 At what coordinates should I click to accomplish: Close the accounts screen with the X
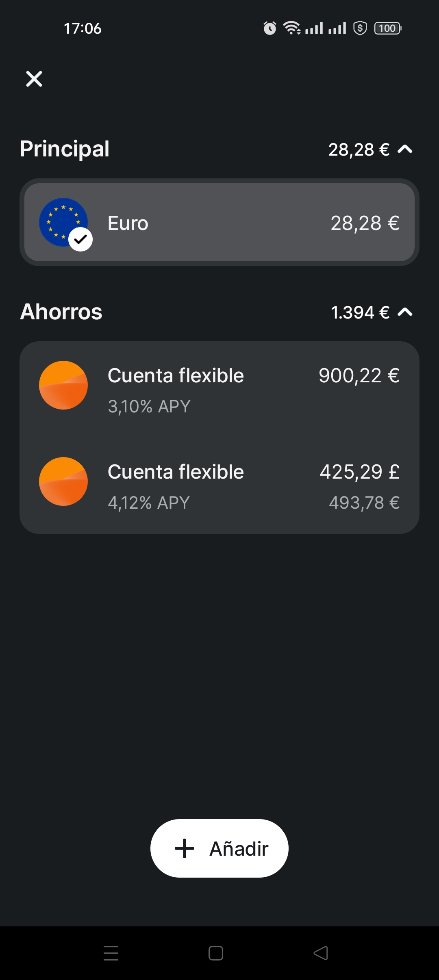(x=34, y=79)
